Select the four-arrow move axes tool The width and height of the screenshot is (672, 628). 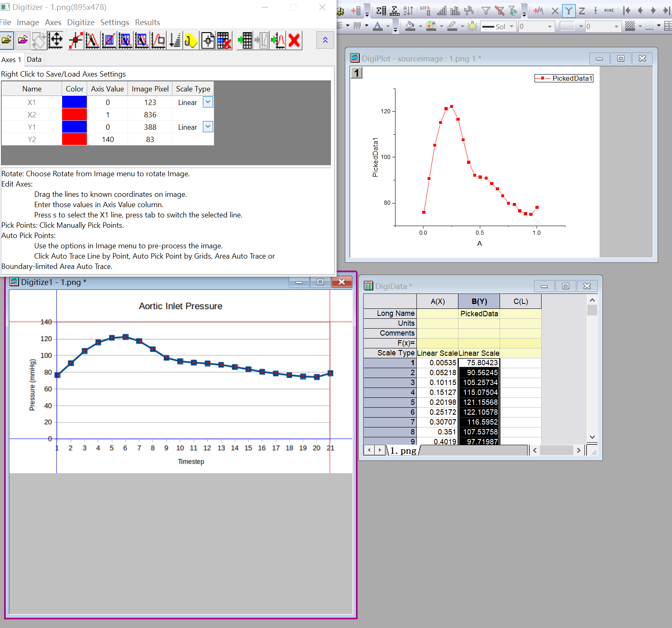click(56, 40)
